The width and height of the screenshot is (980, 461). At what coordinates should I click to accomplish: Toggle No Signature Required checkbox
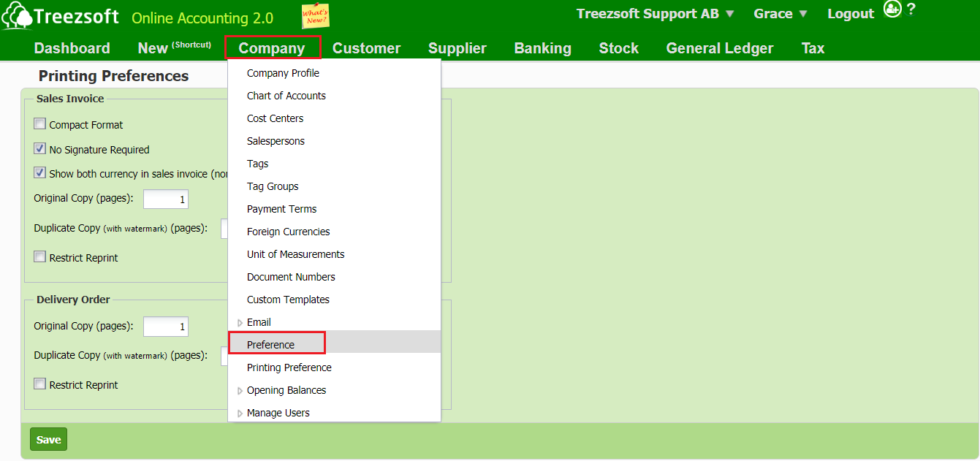coord(40,149)
